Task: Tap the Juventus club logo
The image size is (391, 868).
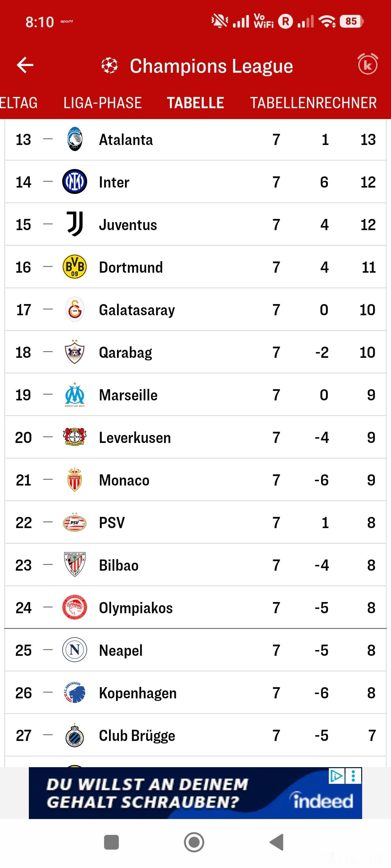Action: [75, 224]
